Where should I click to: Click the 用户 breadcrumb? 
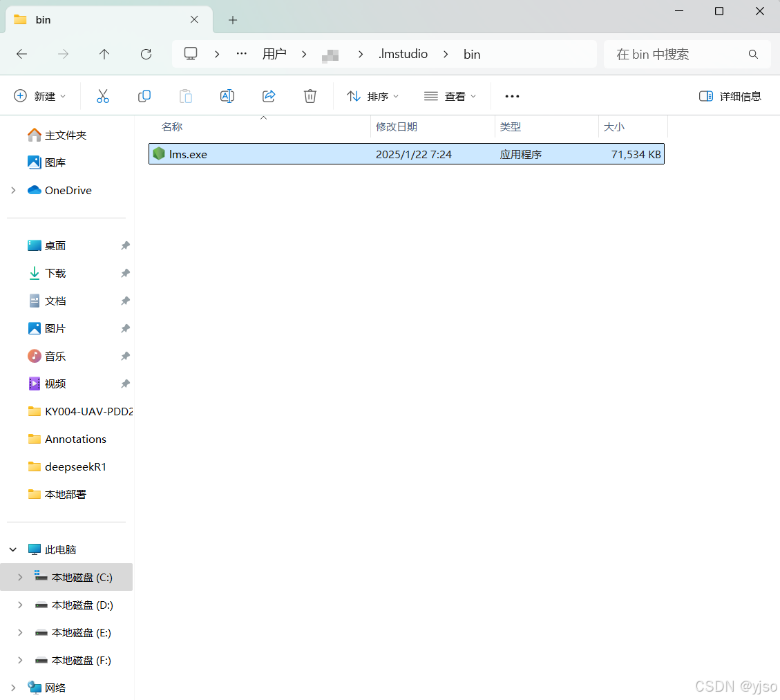click(274, 54)
